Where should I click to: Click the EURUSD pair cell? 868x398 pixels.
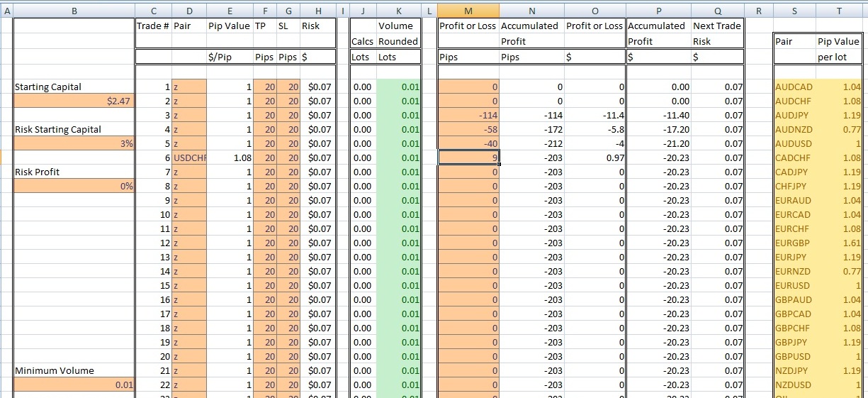pos(795,285)
